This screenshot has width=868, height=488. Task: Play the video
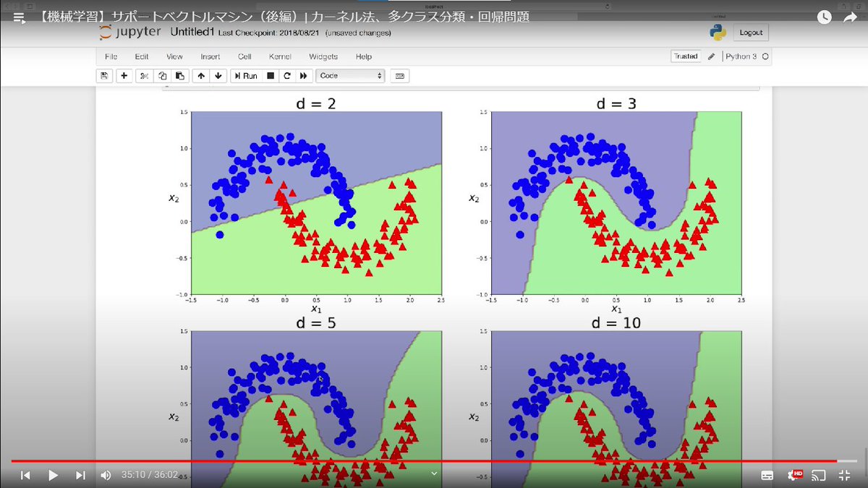[53, 475]
